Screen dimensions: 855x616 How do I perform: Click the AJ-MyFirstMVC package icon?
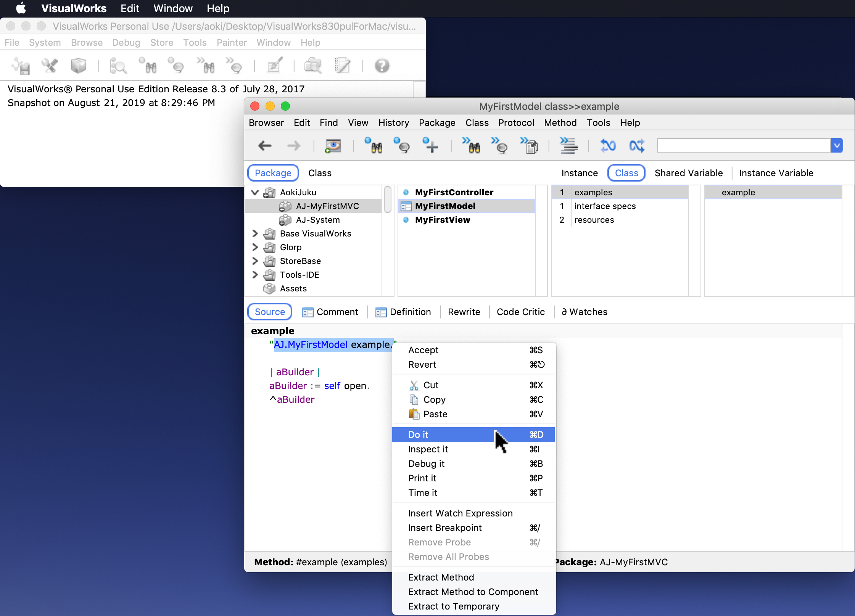point(285,206)
